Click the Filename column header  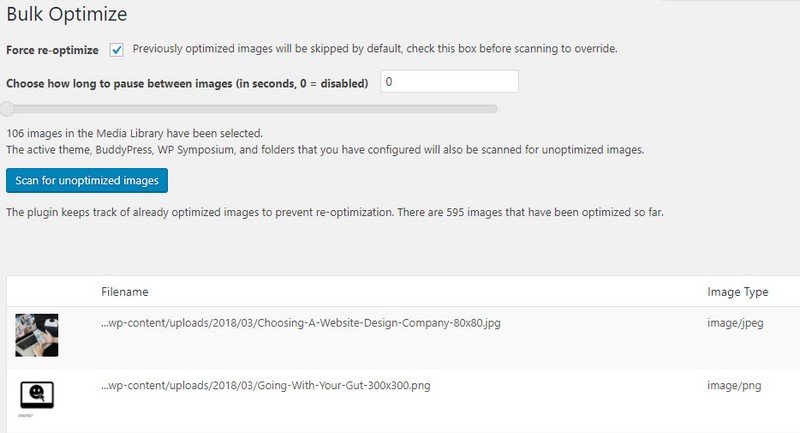tap(124, 292)
